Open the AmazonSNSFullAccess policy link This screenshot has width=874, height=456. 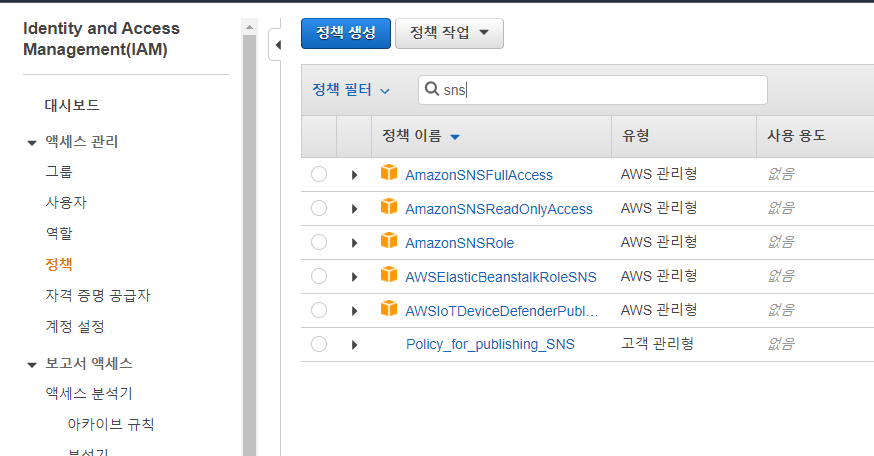click(x=479, y=175)
